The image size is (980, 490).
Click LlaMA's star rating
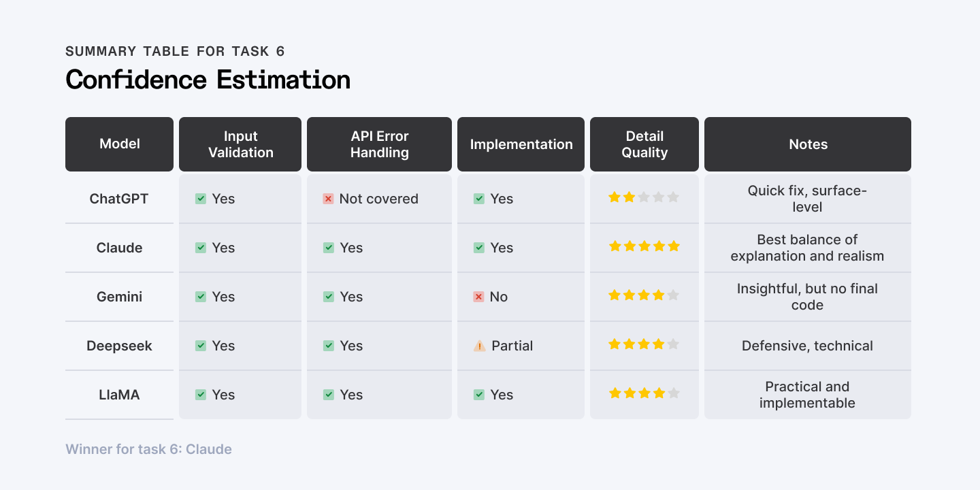pyautogui.click(x=644, y=393)
